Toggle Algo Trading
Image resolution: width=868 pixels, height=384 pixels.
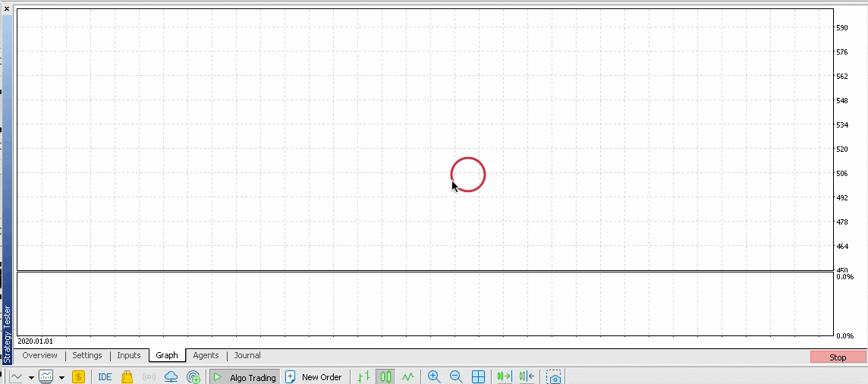(244, 377)
